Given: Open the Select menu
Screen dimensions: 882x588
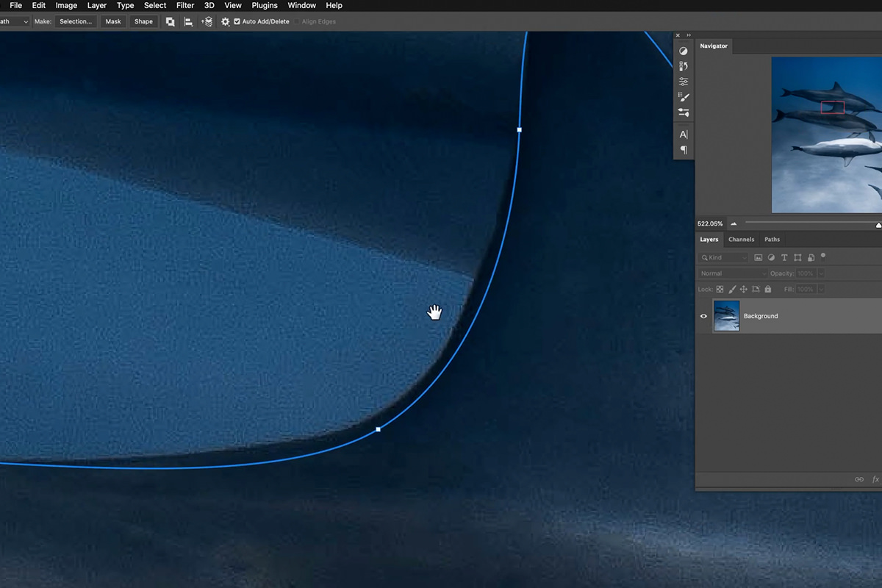Looking at the screenshot, I should (x=154, y=5).
